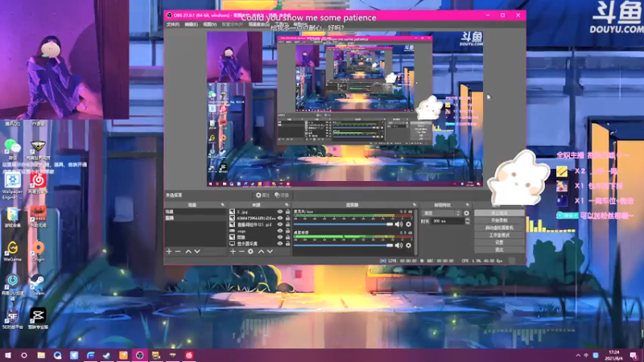Select the 直播 scene in scenes list
The height and width of the screenshot is (362, 644).
(x=196, y=218)
